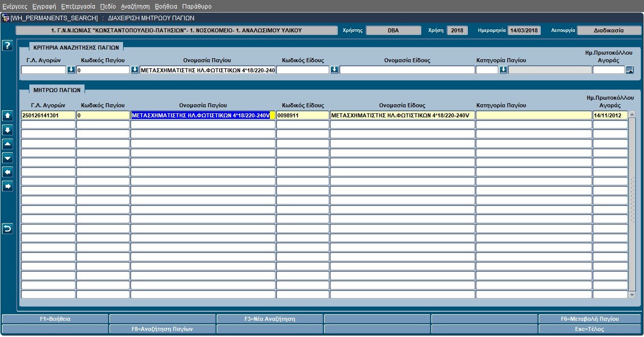Image resolution: width=644 pixels, height=337 pixels.
Task: Focus the Κωδικός Είδους search criterion field
Action: 303,70
